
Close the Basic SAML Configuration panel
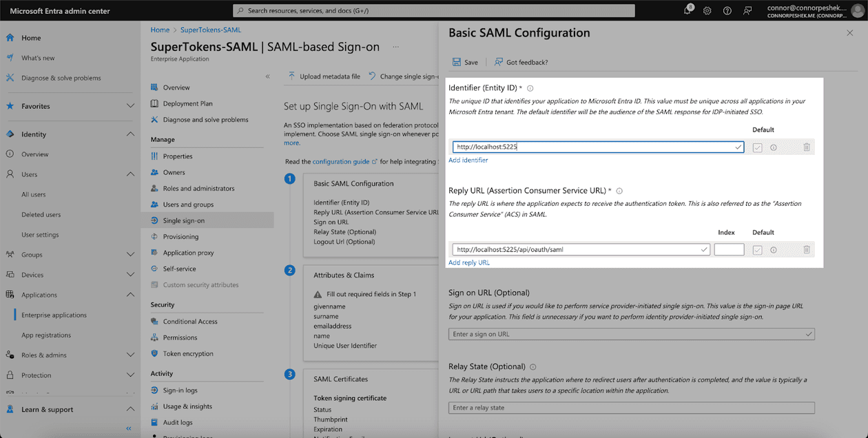[849, 33]
